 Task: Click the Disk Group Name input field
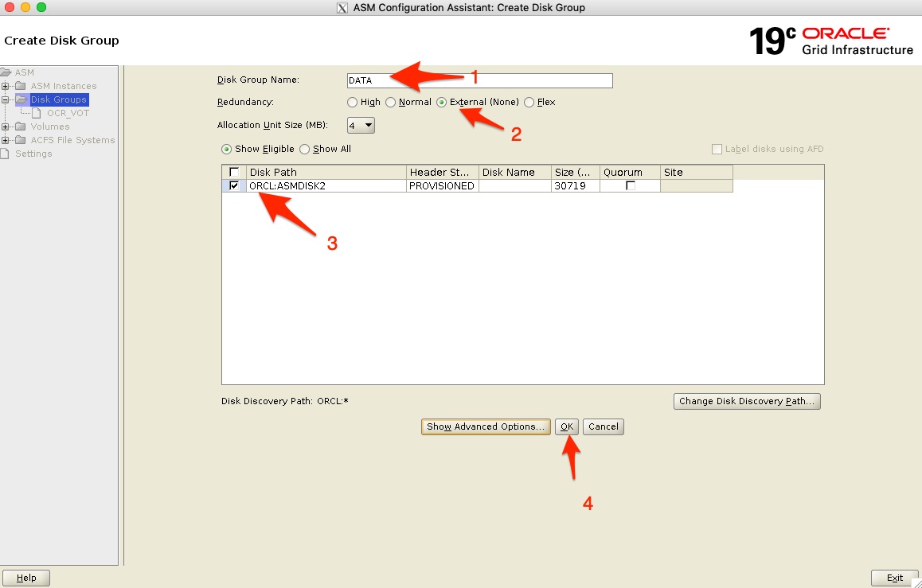480,80
